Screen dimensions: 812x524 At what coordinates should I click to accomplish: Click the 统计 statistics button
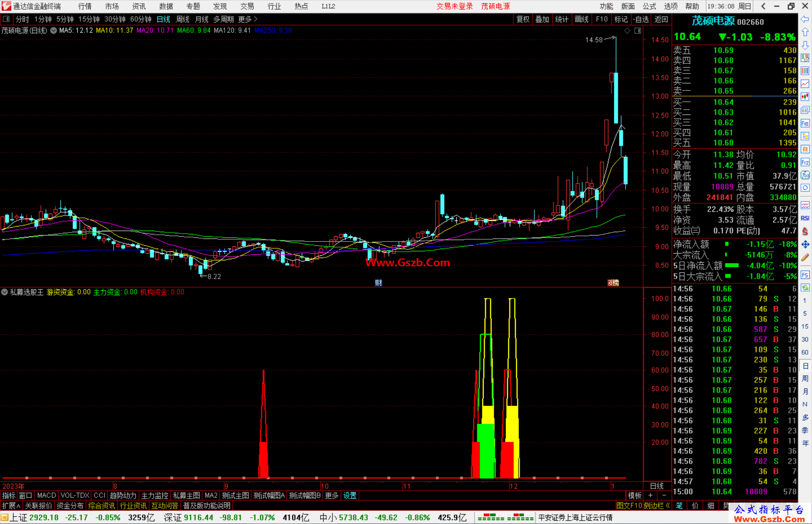tap(562, 19)
